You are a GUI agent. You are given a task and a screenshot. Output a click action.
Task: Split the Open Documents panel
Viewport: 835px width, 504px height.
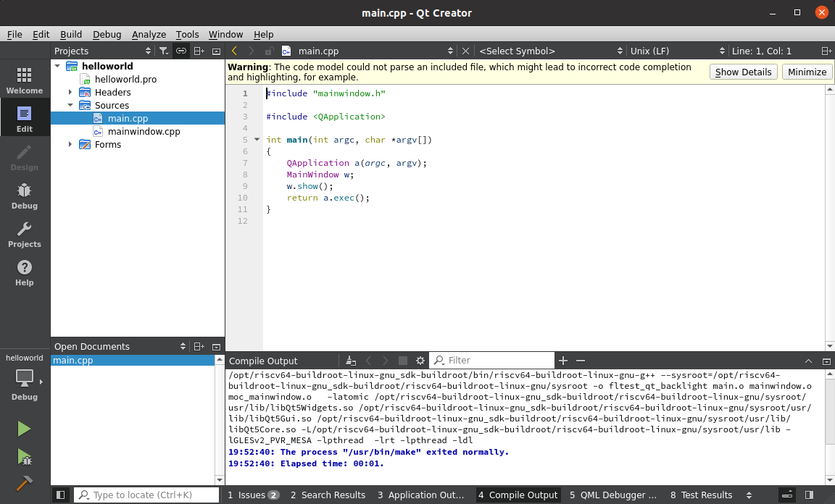199,346
